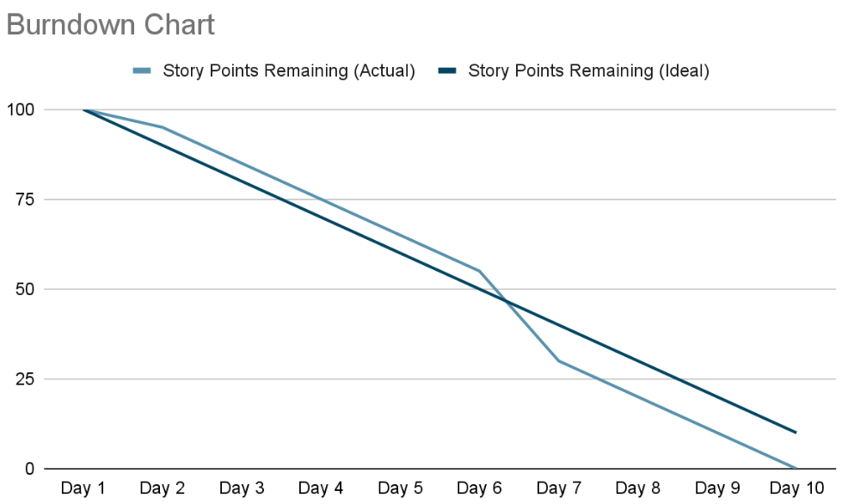The width and height of the screenshot is (842, 504).
Task: Click where Actual and Ideal lines cross
Action: (x=506, y=302)
